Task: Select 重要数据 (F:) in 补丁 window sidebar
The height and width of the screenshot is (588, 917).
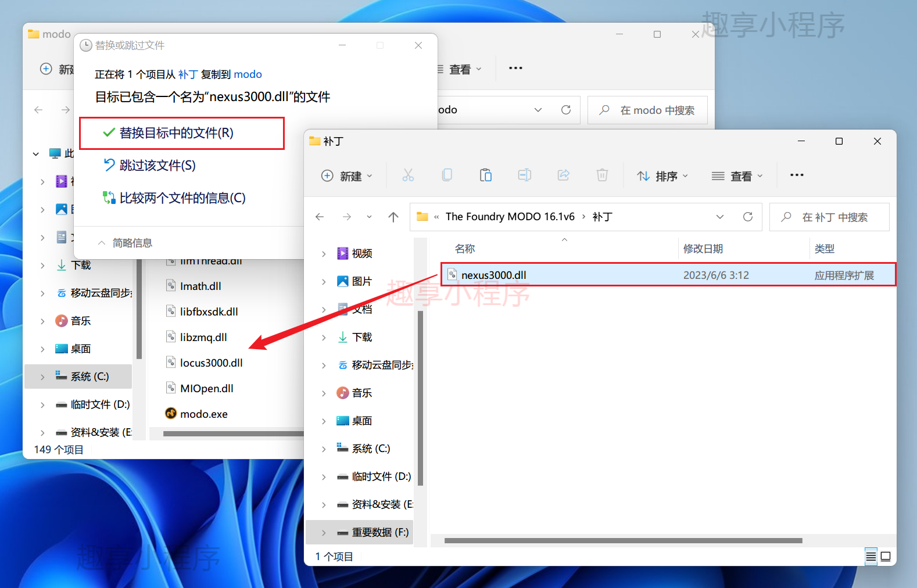Action: click(359, 532)
